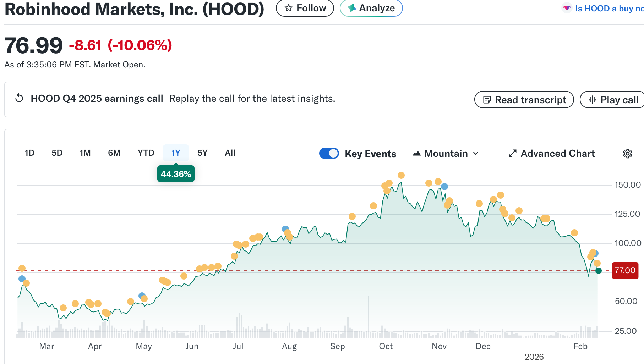The width and height of the screenshot is (644, 364).
Task: Show the All time range
Action: [x=230, y=153]
